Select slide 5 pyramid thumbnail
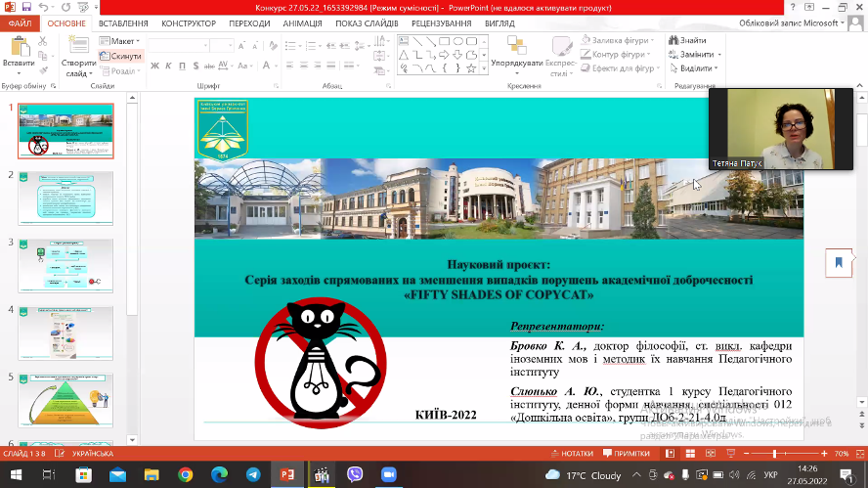The image size is (868, 488). [x=65, y=400]
